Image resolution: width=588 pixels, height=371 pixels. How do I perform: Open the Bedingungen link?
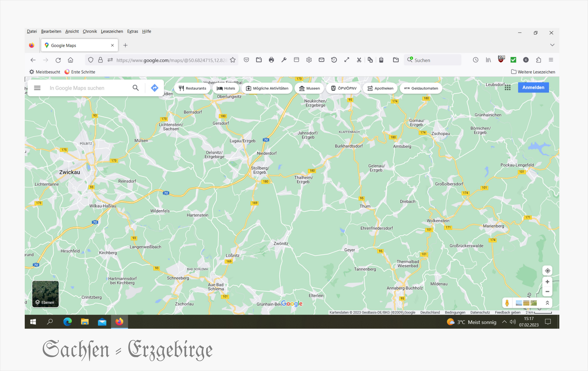pyautogui.click(x=455, y=312)
